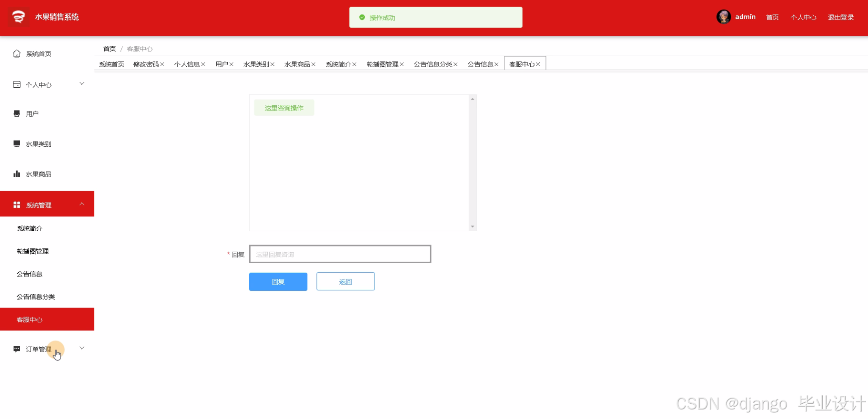
Task: Click the grid icon beside 系统管理
Action: click(x=17, y=204)
